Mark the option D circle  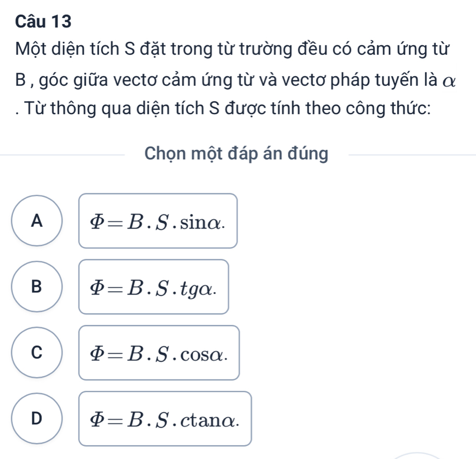tap(36, 419)
